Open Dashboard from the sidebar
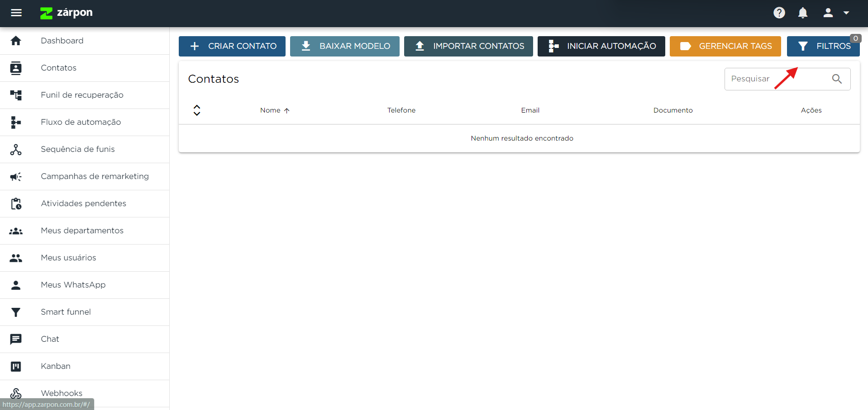This screenshot has height=410, width=868. (x=62, y=41)
